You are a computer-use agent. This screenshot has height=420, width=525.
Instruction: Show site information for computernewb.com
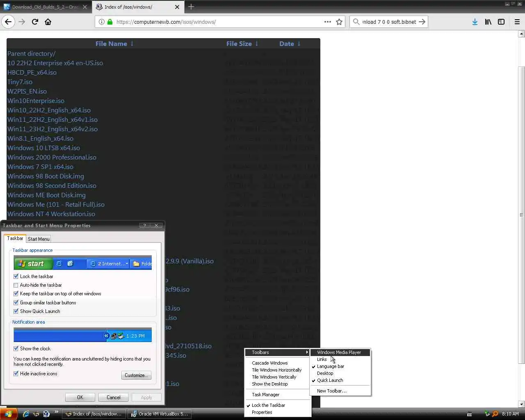[101, 22]
